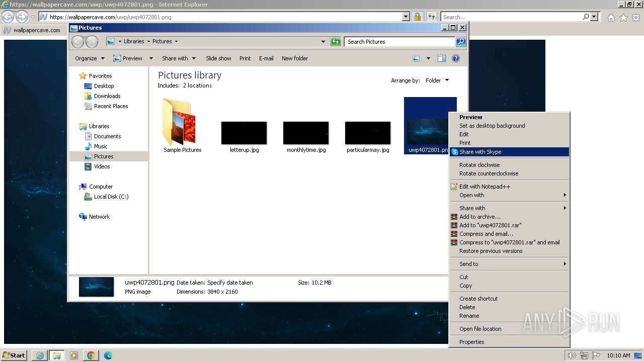Choose Rotate clockwise from context menu

pyautogui.click(x=509, y=165)
